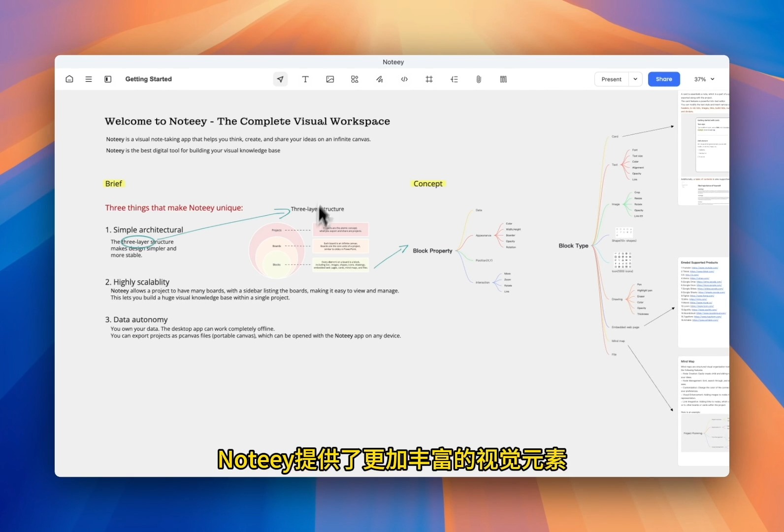
Task: Select the Three-layer structure label
Action: [x=317, y=209]
